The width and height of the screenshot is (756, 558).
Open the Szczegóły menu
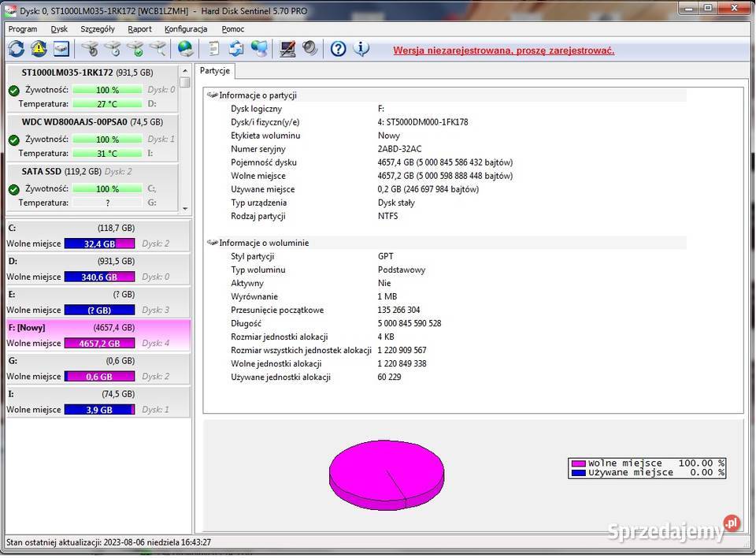[98, 29]
